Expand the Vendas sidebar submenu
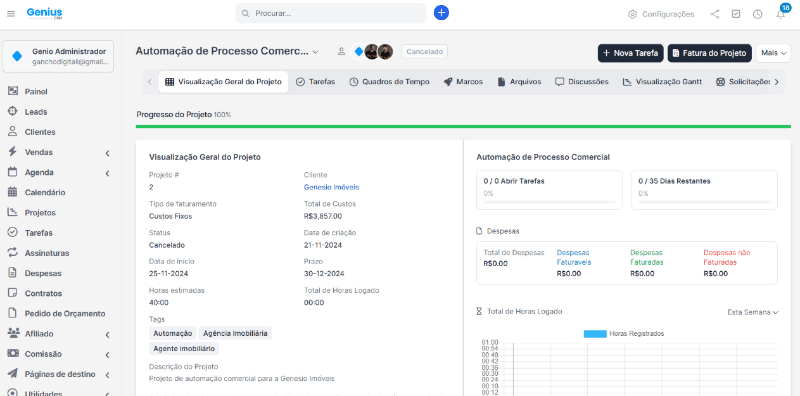 point(108,153)
